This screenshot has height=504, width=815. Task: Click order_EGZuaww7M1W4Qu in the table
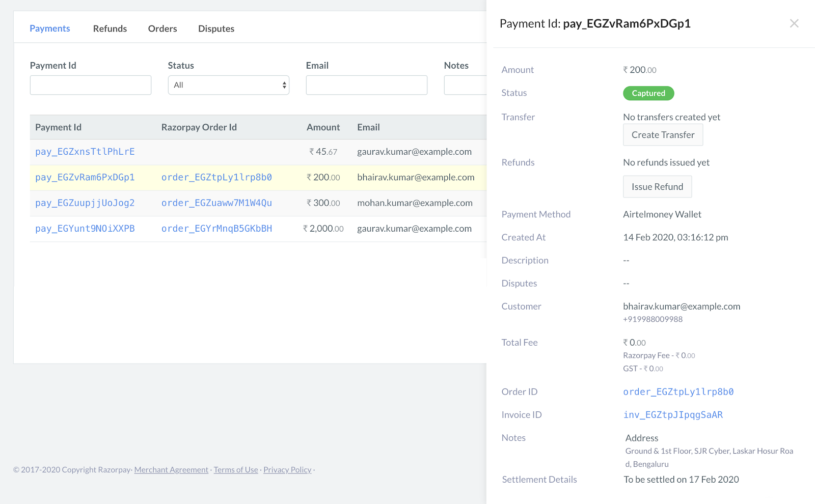(216, 203)
